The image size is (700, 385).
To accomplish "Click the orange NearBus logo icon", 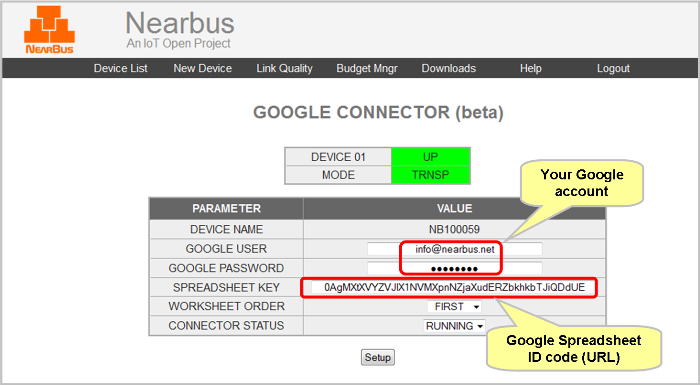I will click(50, 30).
